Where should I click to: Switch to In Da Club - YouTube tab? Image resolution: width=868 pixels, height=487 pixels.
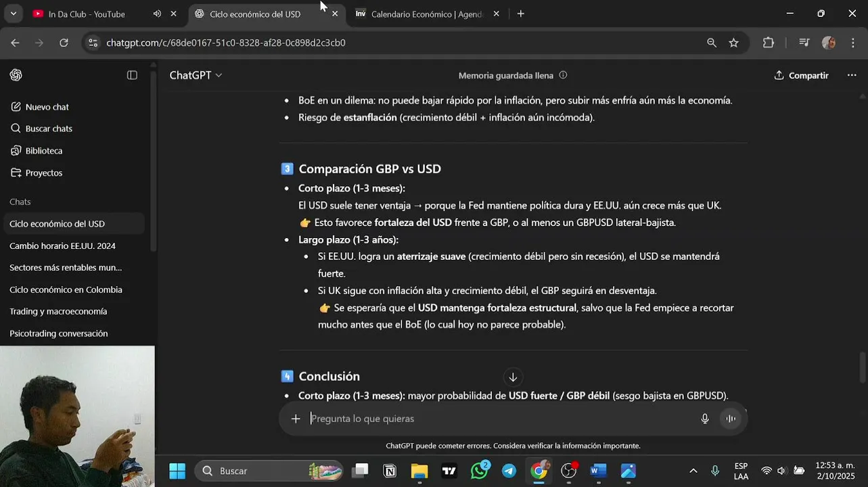87,14
